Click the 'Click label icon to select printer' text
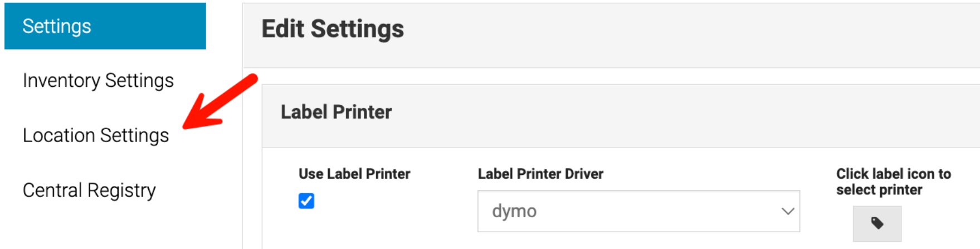This screenshot has width=980, height=249. [893, 182]
